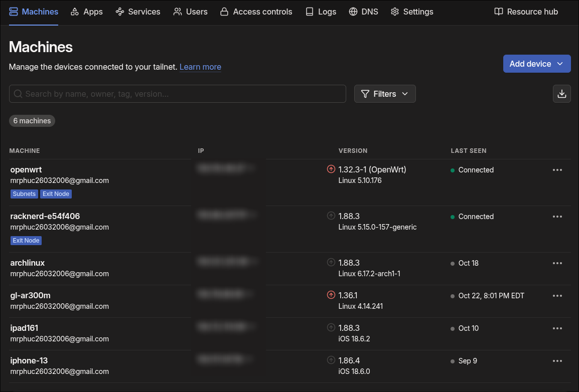The image size is (579, 392).
Task: Click the "1.32.3-1 (OpenWrt)" version text
Action: coord(372,169)
